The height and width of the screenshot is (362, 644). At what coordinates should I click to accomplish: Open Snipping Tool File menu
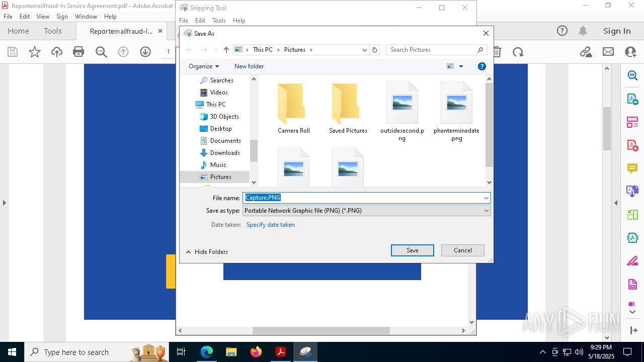point(184,21)
